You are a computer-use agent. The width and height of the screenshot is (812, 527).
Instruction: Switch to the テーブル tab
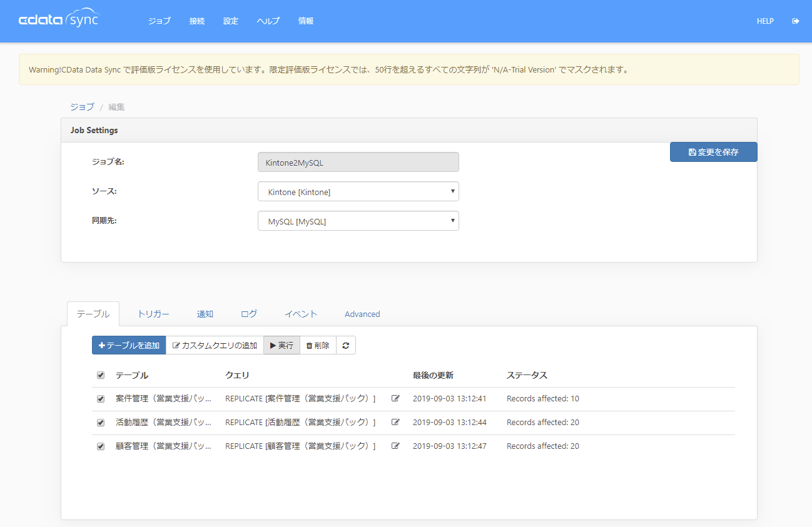(93, 314)
